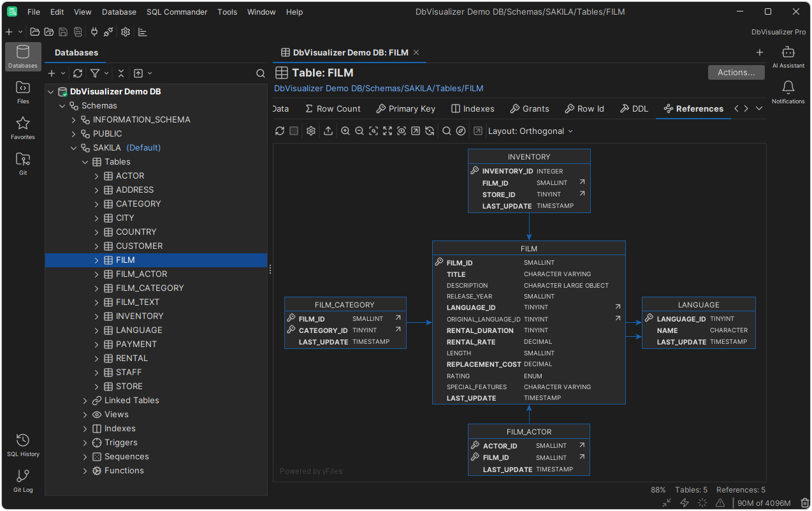Run garbage collection trash icon
The width and height of the screenshot is (812, 511).
tap(804, 503)
